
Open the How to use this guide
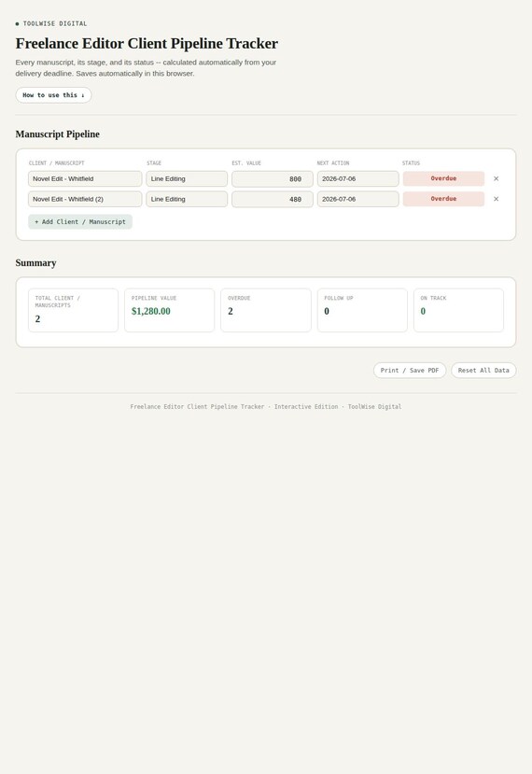[x=53, y=95]
